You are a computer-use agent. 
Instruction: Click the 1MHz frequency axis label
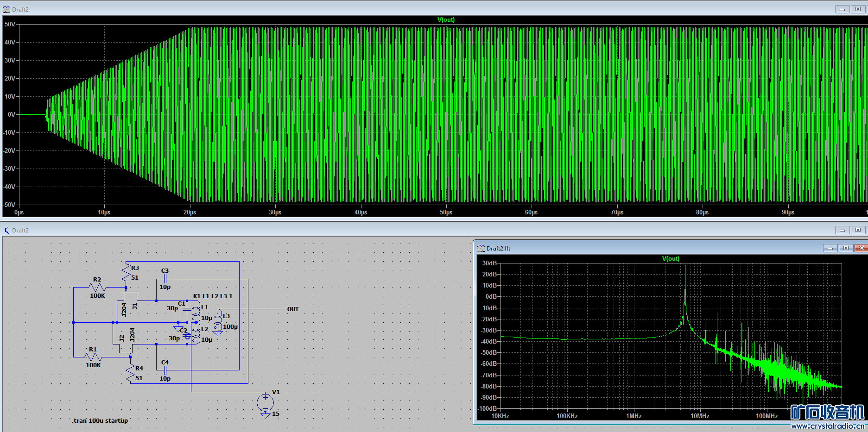pyautogui.click(x=634, y=416)
